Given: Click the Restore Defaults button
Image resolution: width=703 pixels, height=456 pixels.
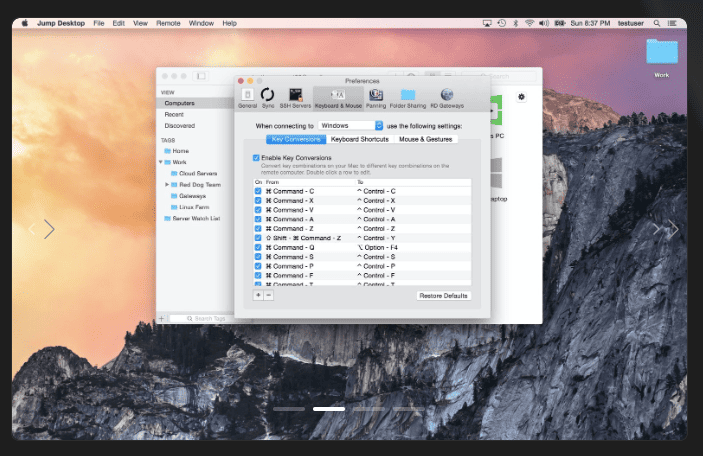Looking at the screenshot, I should [x=443, y=296].
